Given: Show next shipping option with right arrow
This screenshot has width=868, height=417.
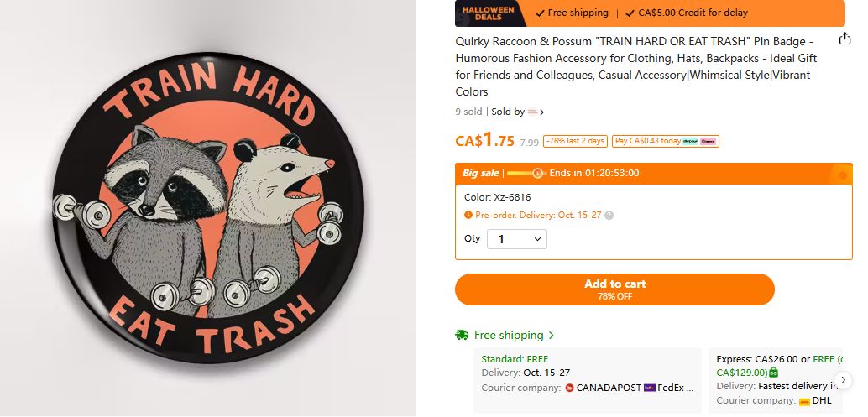Looking at the screenshot, I should (x=843, y=380).
